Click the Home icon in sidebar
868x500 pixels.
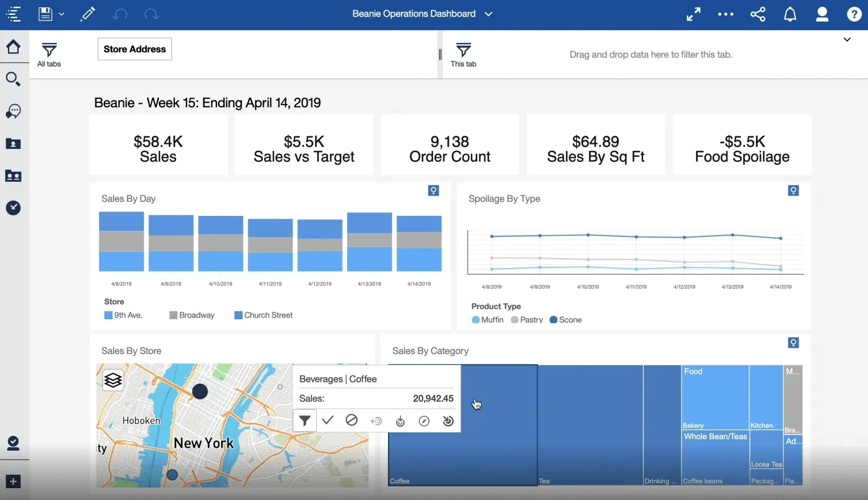[x=13, y=47]
